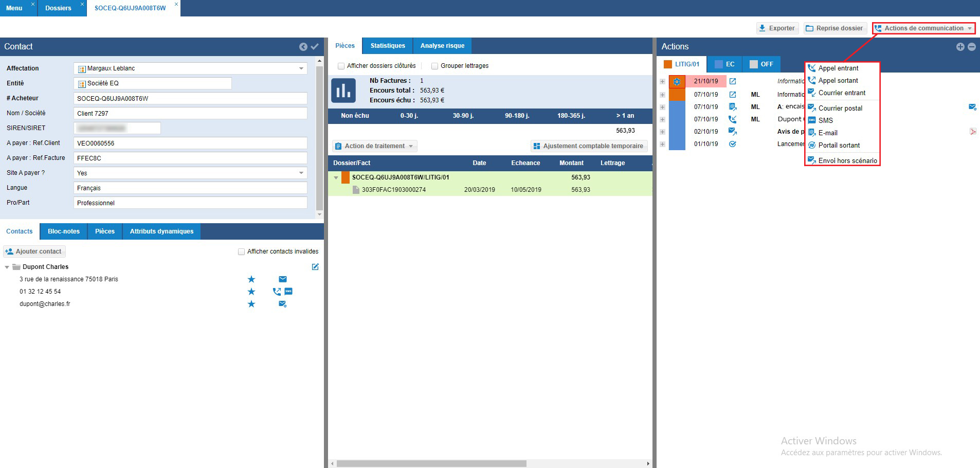Click the email icon next to dupont@charles.fr
The width and height of the screenshot is (980, 468).
tap(282, 304)
